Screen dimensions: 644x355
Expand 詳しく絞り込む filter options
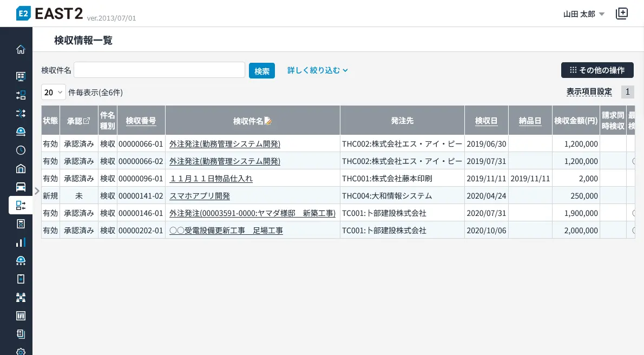(x=317, y=70)
